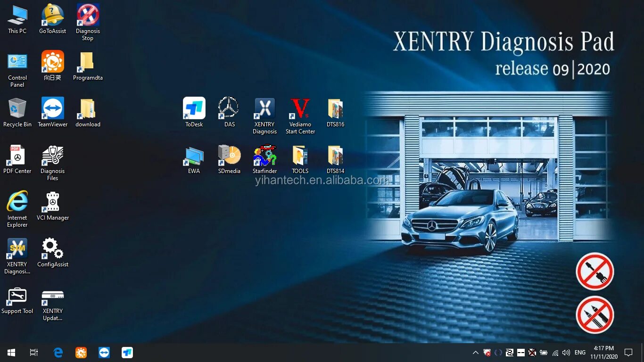The height and width of the screenshot is (362, 644).
Task: Open Task View from the taskbar
Action: [x=33, y=352]
